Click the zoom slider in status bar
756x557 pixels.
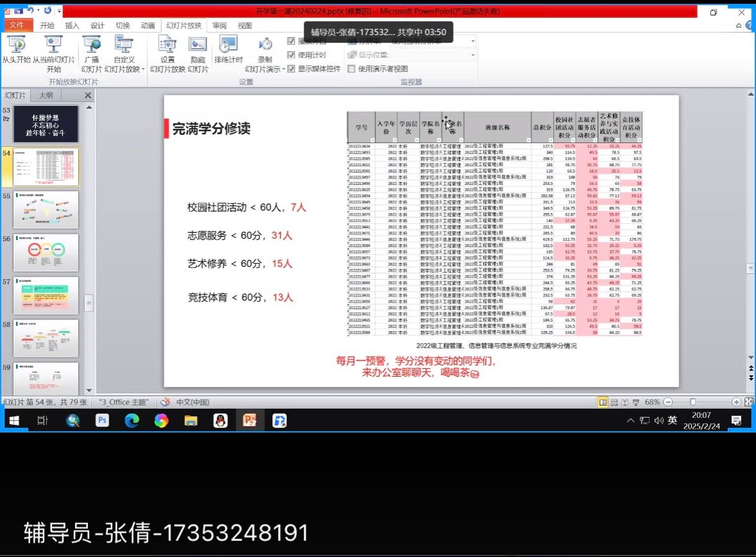pos(692,402)
